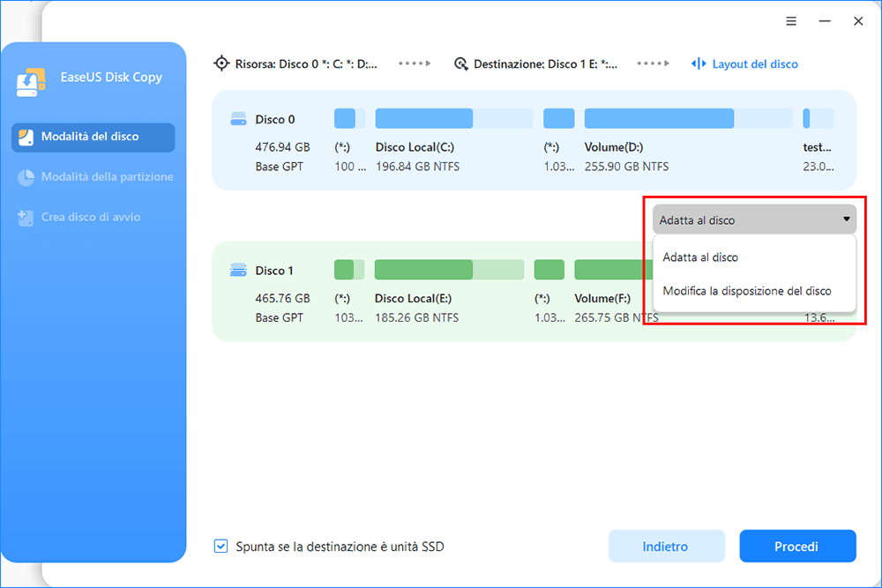This screenshot has width=882, height=588.
Task: Go to the Destinazione: Disco 1 step
Action: point(535,63)
